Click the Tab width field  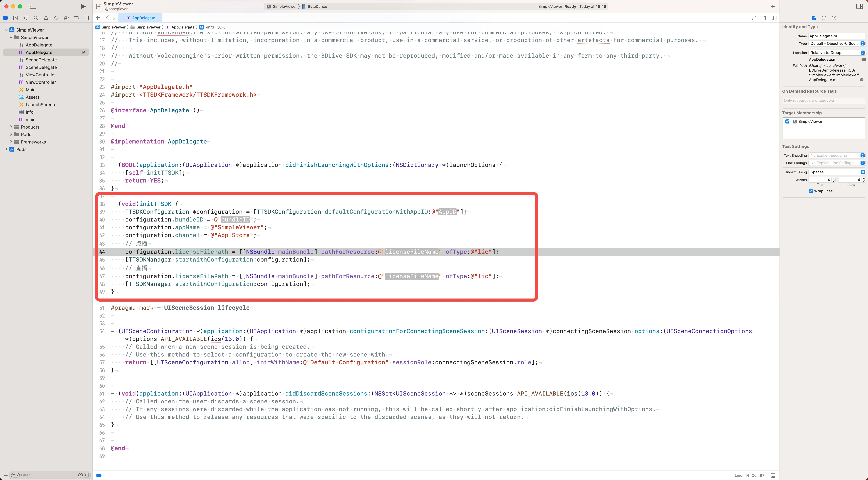(820, 180)
